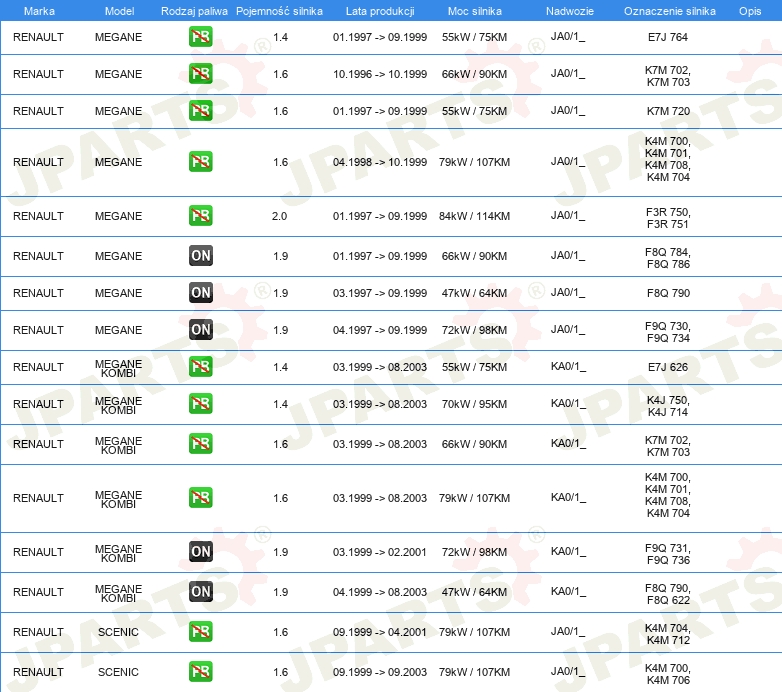
Task: Select engine code K7M 720
Action: (x=668, y=111)
